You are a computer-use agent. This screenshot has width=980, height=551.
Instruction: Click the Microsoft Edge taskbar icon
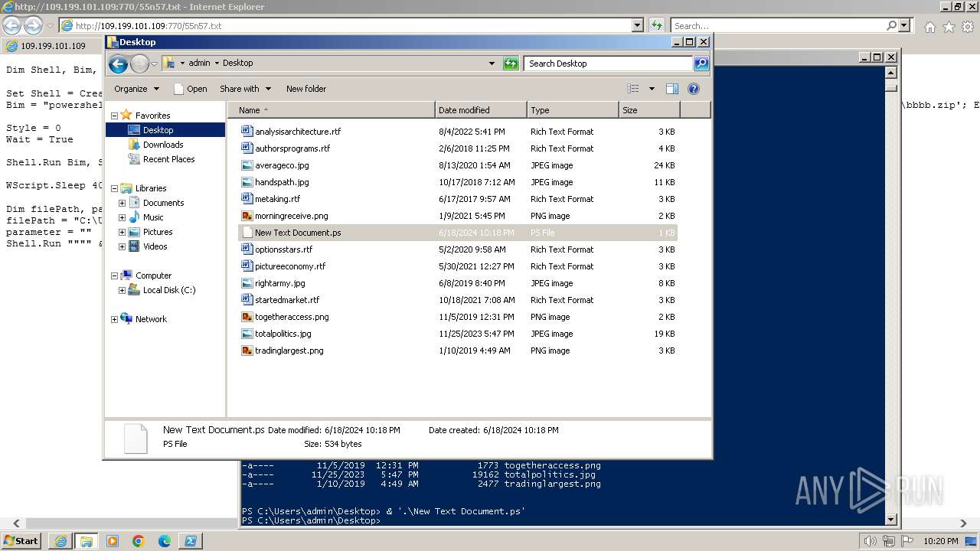(164, 541)
